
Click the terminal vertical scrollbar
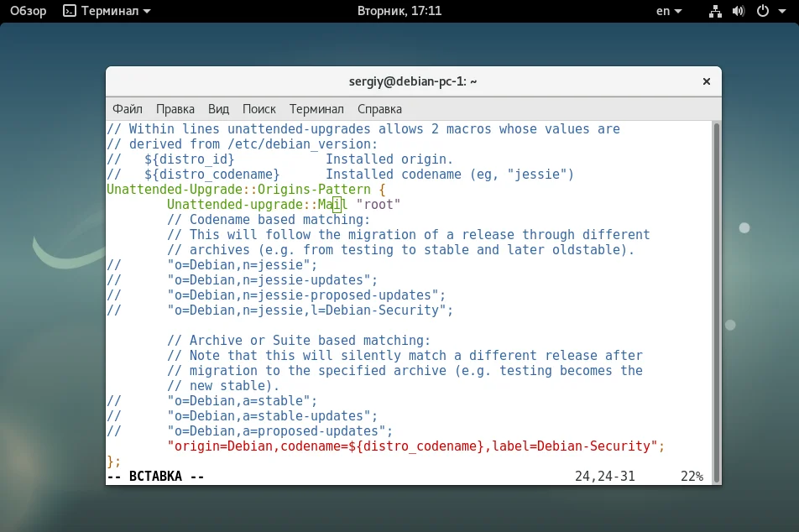pyautogui.click(x=717, y=302)
